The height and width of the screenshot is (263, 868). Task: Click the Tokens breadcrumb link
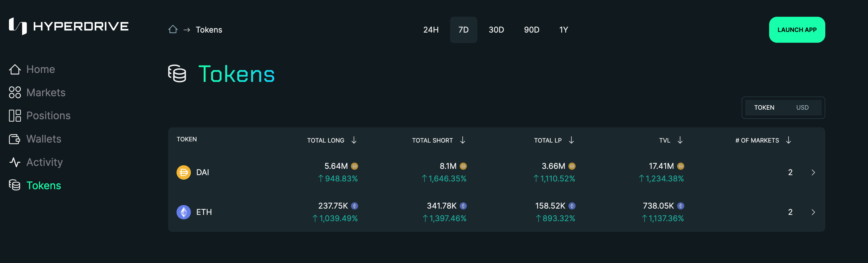click(209, 30)
